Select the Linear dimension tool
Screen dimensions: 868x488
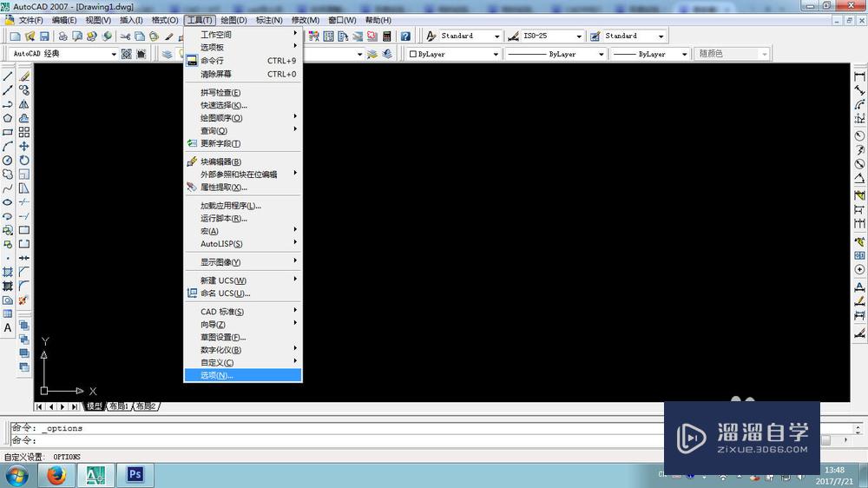(859, 76)
